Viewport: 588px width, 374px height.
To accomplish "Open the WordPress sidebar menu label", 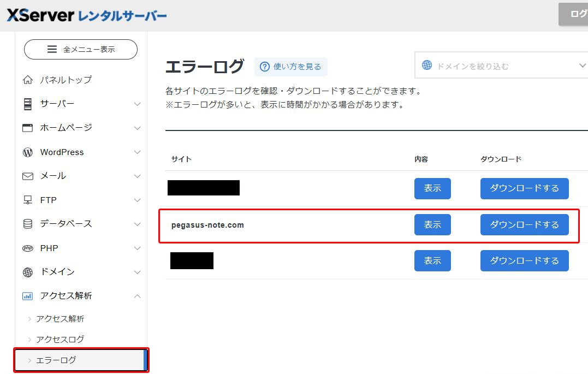I will (62, 152).
